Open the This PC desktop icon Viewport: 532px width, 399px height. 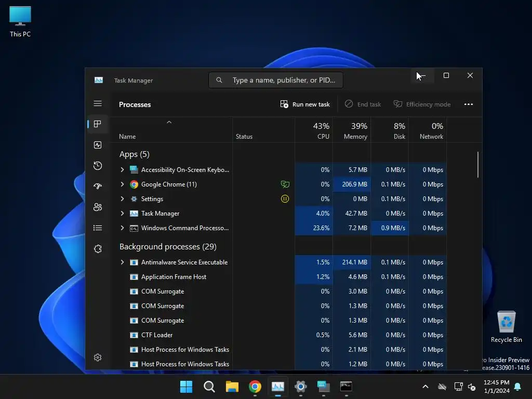20,21
